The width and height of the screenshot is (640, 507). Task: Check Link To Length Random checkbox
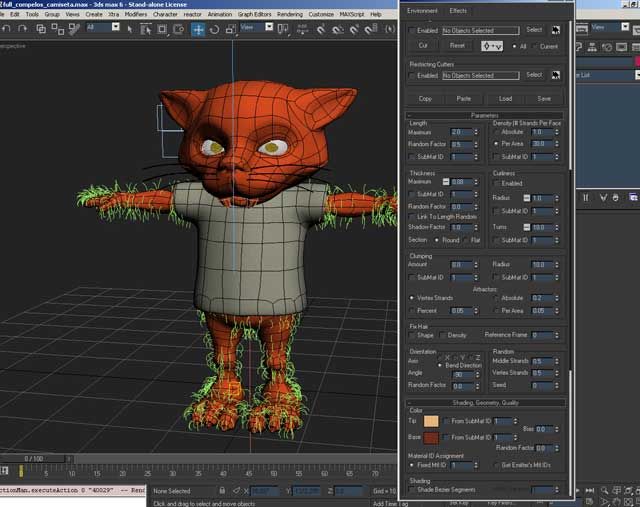click(x=412, y=217)
